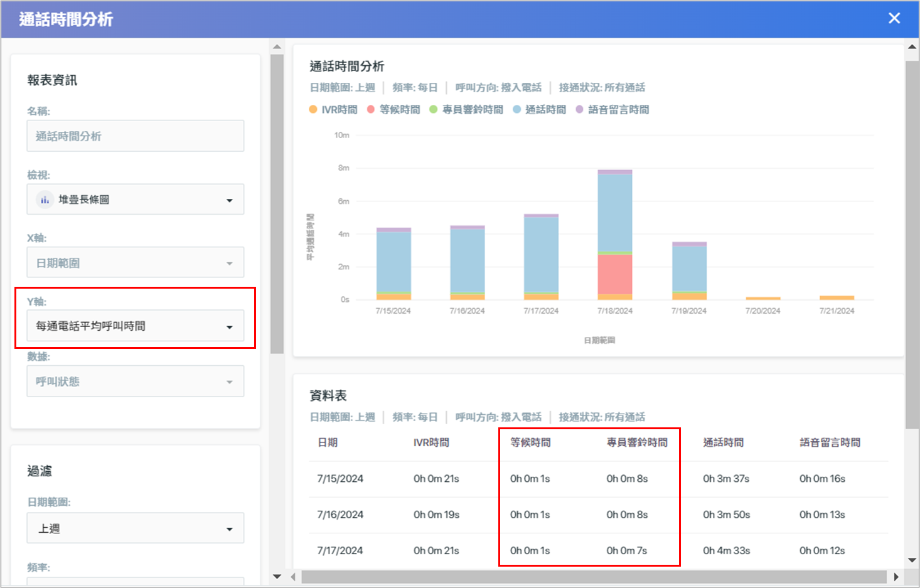
Task: Click the 0h 4m 33s cell
Action: (727, 550)
